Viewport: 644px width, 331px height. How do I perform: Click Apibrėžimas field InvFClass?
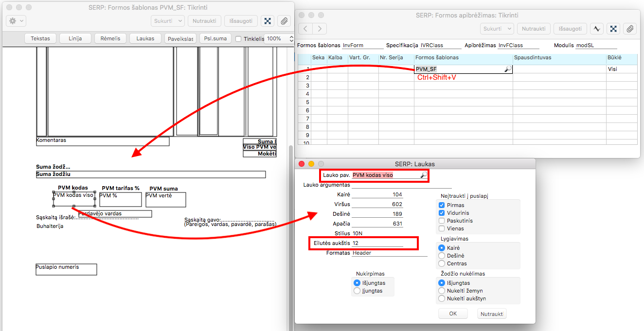pyautogui.click(x=519, y=45)
